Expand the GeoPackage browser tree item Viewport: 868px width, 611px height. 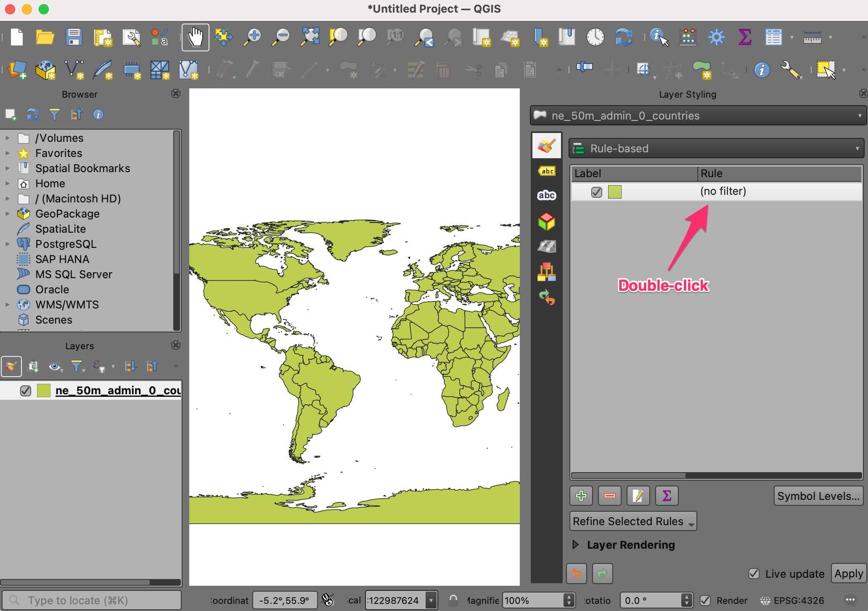[x=7, y=214]
